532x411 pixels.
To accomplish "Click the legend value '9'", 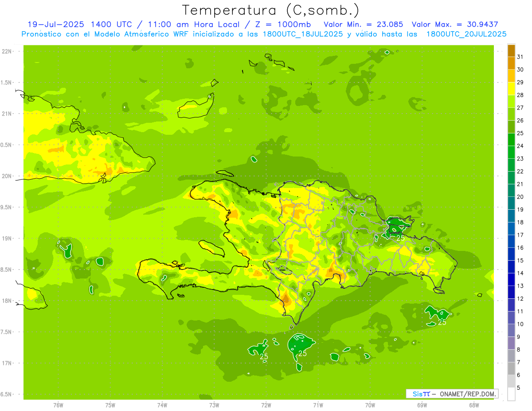I will (519, 337).
